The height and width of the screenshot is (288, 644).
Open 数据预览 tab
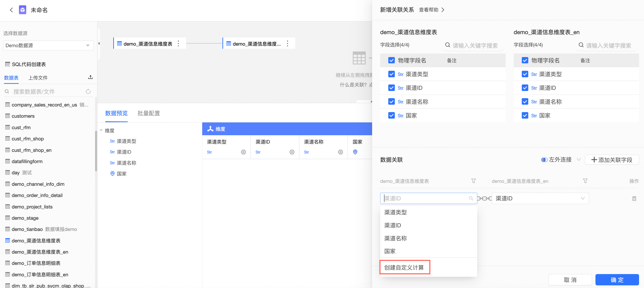(x=116, y=113)
